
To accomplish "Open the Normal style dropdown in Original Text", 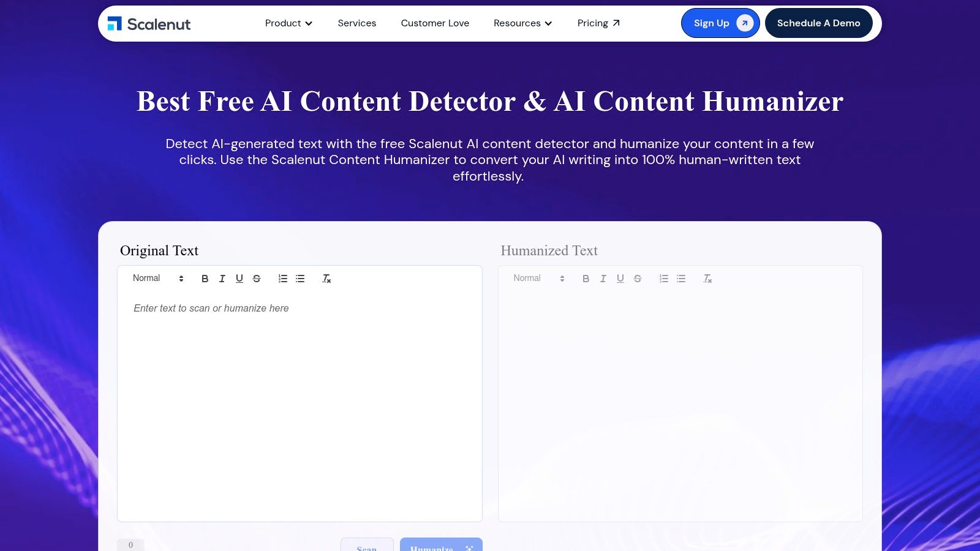I will click(156, 279).
